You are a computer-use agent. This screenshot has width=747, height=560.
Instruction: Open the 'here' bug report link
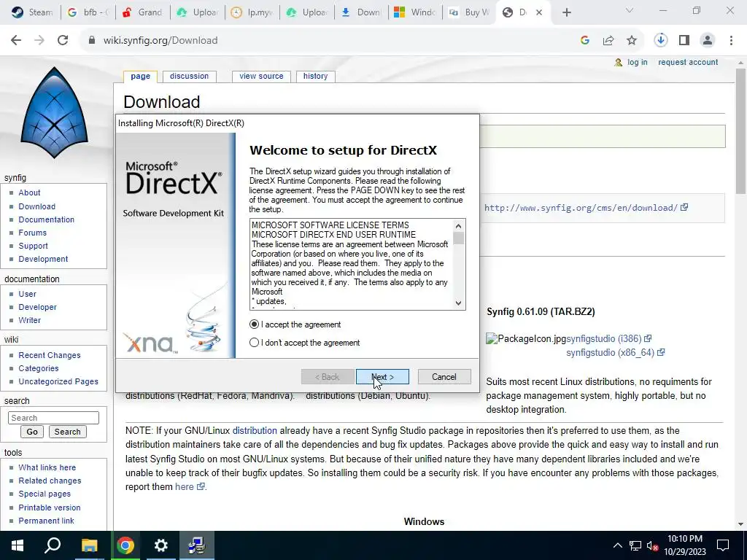click(x=189, y=486)
